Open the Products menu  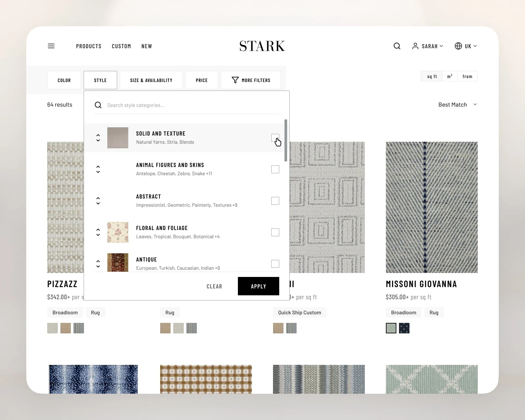(89, 46)
